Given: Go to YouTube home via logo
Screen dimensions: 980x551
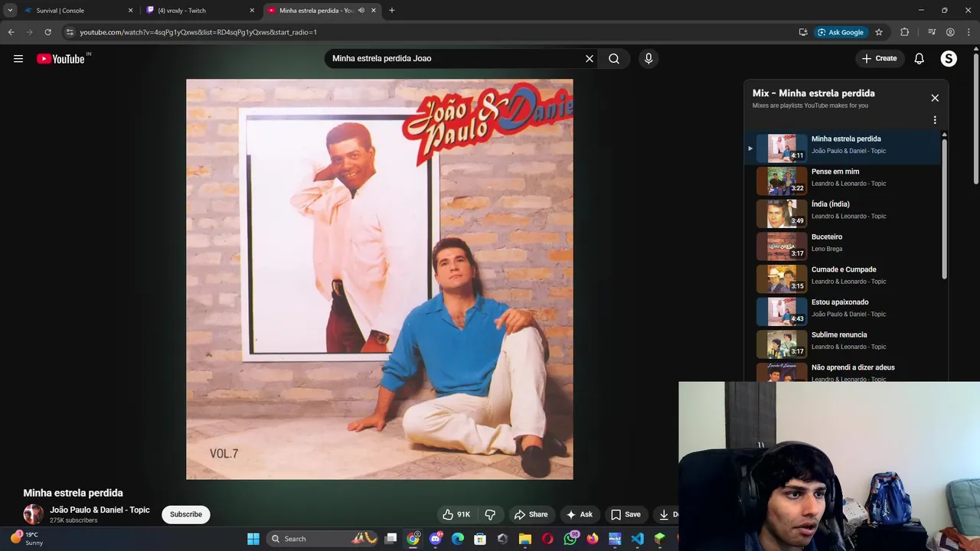Looking at the screenshot, I should pyautogui.click(x=60, y=59).
